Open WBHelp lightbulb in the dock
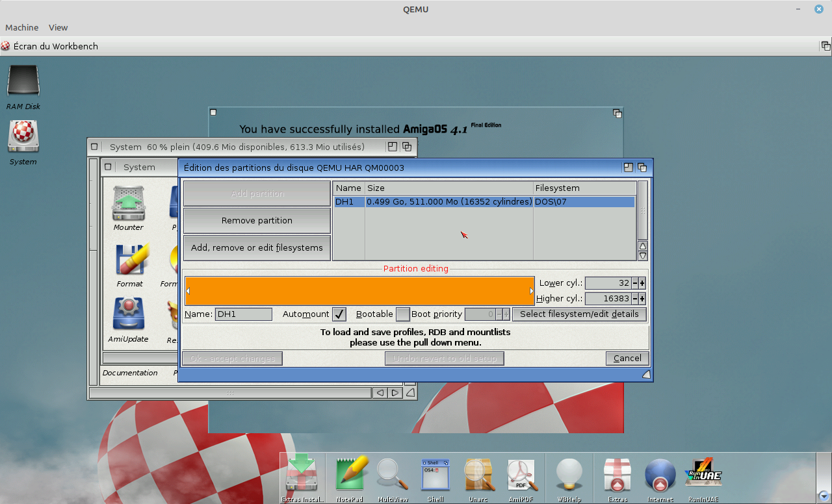 click(x=569, y=475)
